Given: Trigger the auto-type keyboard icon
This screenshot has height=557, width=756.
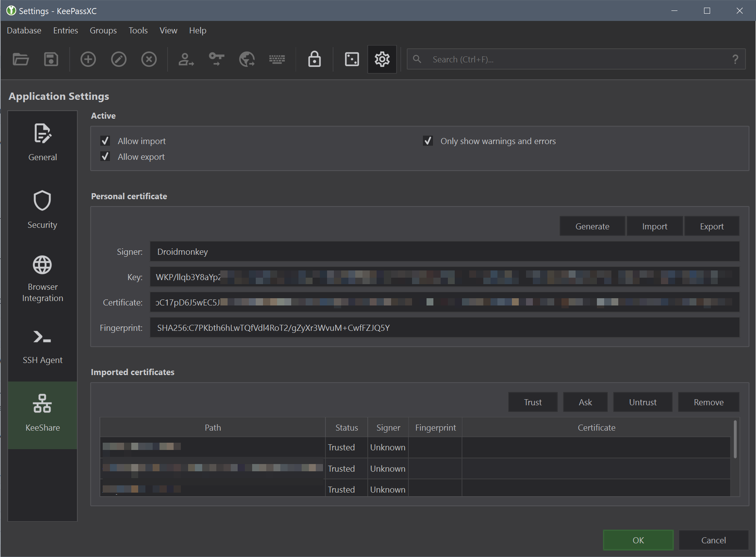Looking at the screenshot, I should coord(277,59).
